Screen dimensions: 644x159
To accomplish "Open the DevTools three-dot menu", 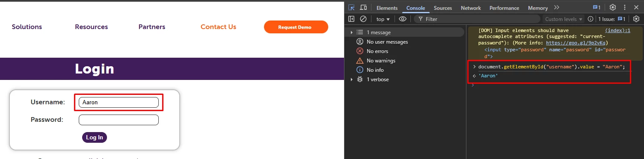I will (x=625, y=8).
